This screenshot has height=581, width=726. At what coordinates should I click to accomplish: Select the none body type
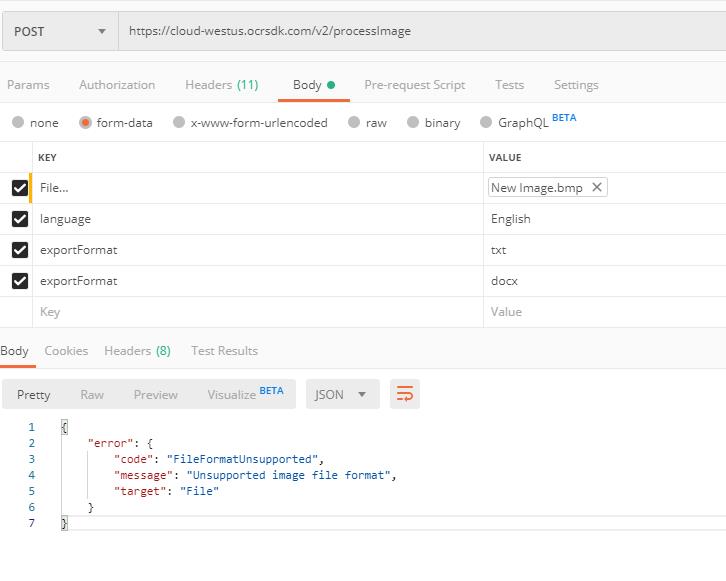click(x=18, y=122)
